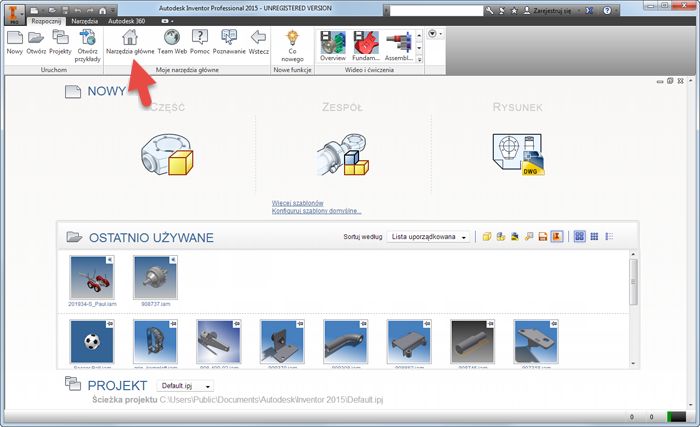Create new Rysunek DWG drawing template
This screenshot has height=427, width=700.
518,154
